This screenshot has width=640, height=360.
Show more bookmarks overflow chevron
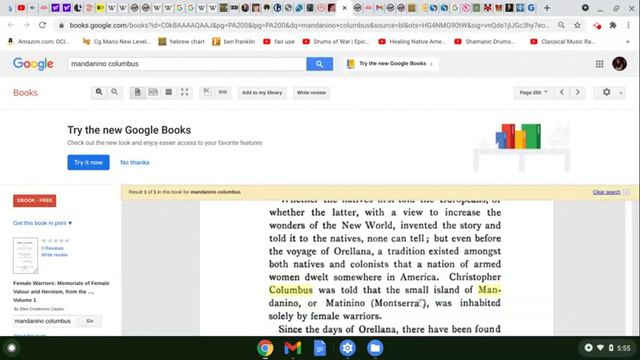click(x=628, y=42)
